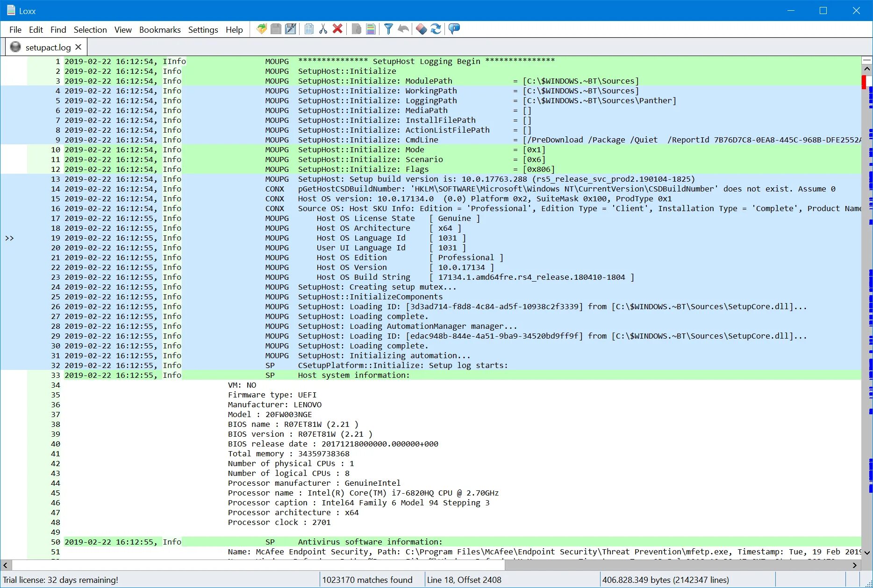The image size is (873, 588).
Task: Click the 'Trial license: 32 days remaining!' status text
Action: [x=61, y=580]
